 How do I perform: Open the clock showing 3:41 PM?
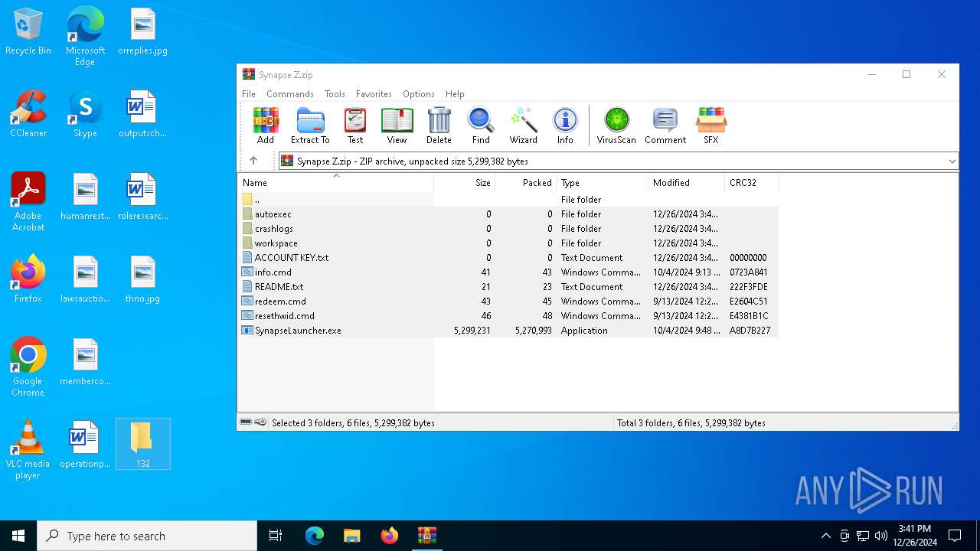[915, 536]
